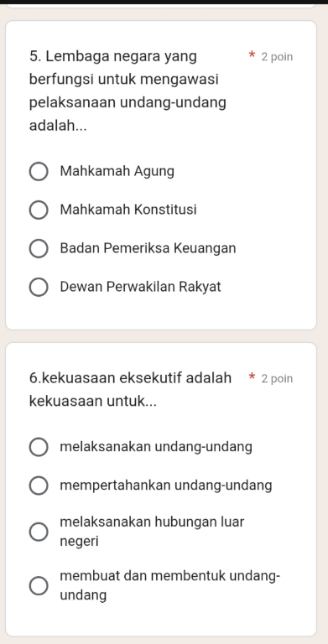Click the 'Mahkamah Agung' answer label text

[x=117, y=171]
